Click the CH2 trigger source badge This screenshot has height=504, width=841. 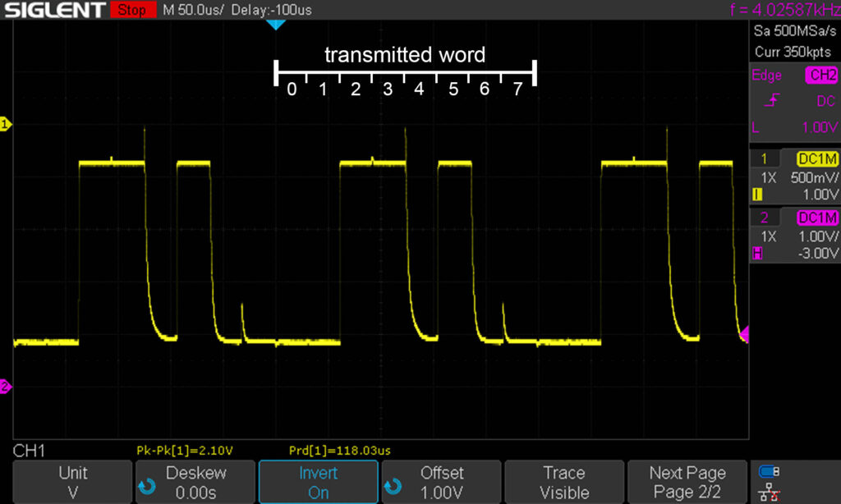[821, 75]
